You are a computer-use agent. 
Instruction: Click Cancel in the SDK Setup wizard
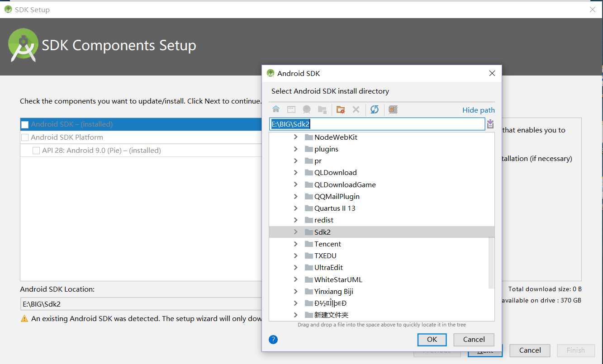[530, 350]
